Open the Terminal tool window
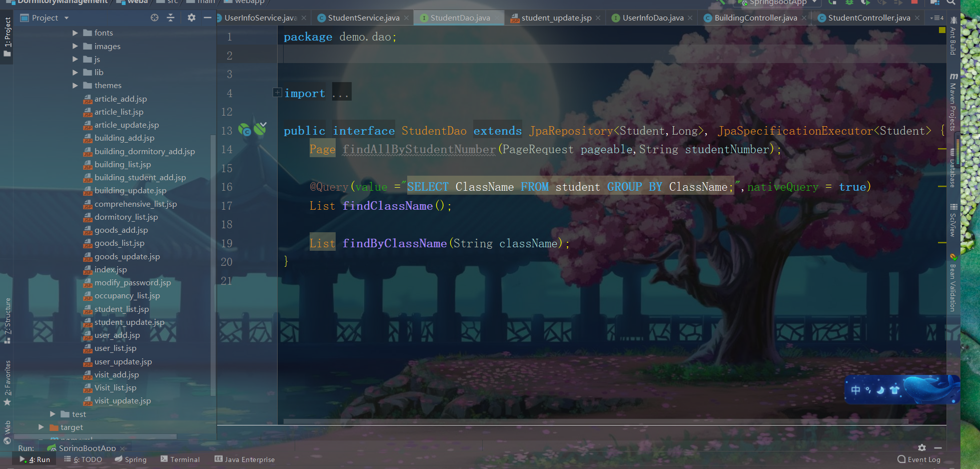The image size is (980, 469). [x=180, y=459]
